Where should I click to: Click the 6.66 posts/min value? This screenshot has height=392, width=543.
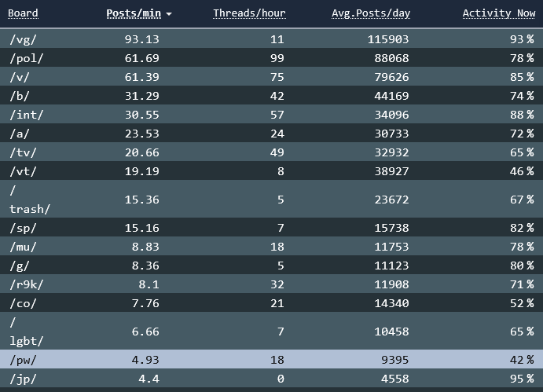click(x=145, y=332)
